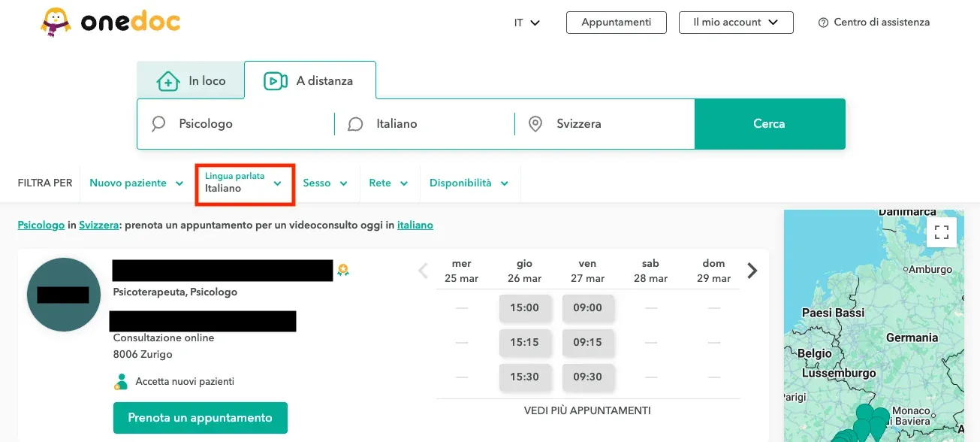Screen dimensions: 980x442
Task: Select the 15:00 slot on Thursday 26 mar
Action: tap(525, 307)
